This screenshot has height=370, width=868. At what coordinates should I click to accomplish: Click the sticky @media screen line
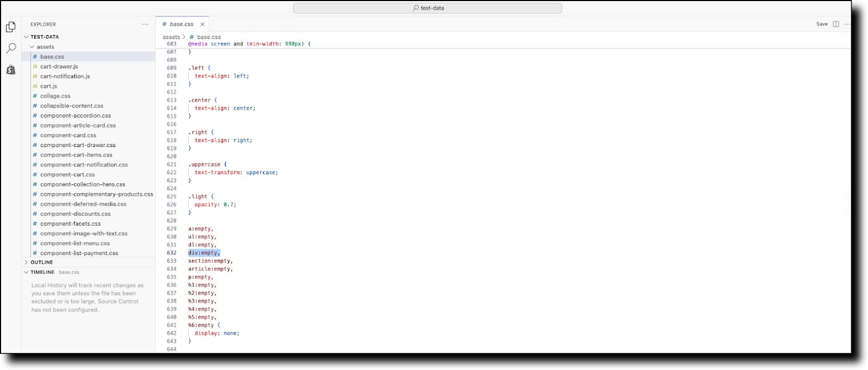(x=250, y=44)
